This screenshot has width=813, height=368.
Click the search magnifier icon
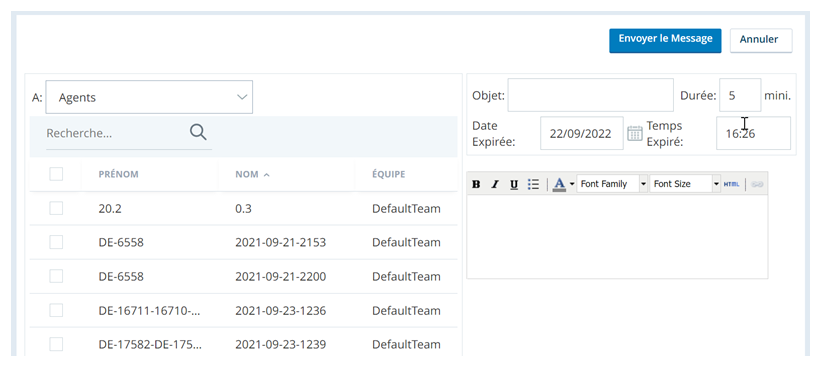(198, 132)
